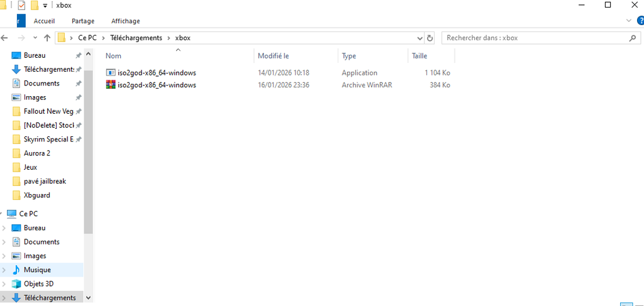Click the properties checkmark icon in title bar
644x306 pixels.
[x=21, y=6]
